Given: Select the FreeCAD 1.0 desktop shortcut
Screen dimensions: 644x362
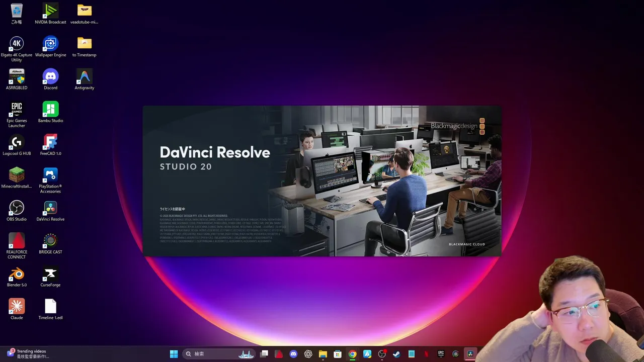Looking at the screenshot, I should pyautogui.click(x=50, y=145).
